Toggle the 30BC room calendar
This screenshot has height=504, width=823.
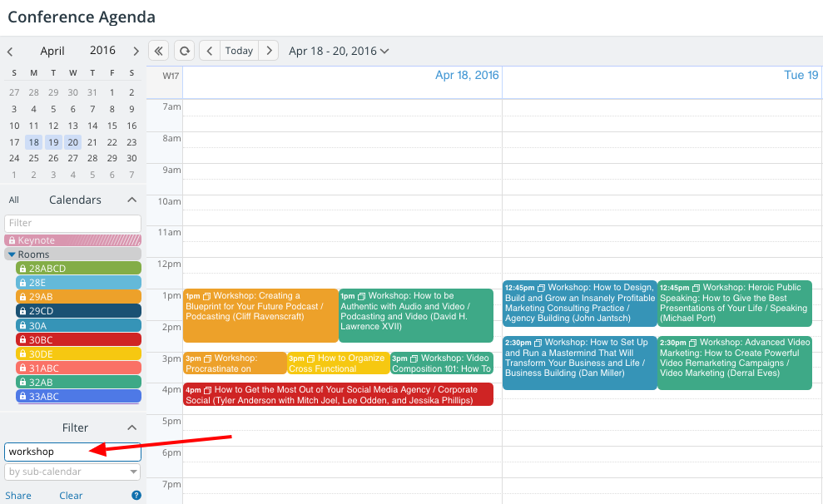[79, 339]
